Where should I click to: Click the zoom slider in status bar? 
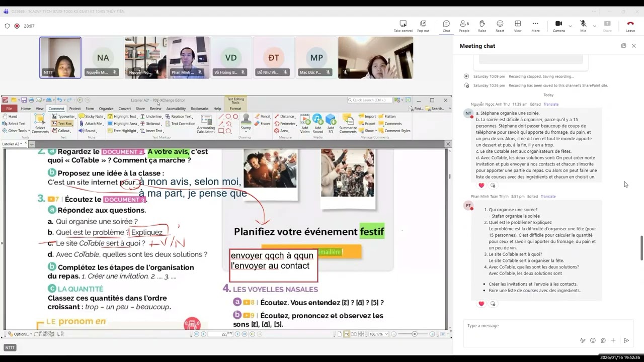tap(414, 334)
